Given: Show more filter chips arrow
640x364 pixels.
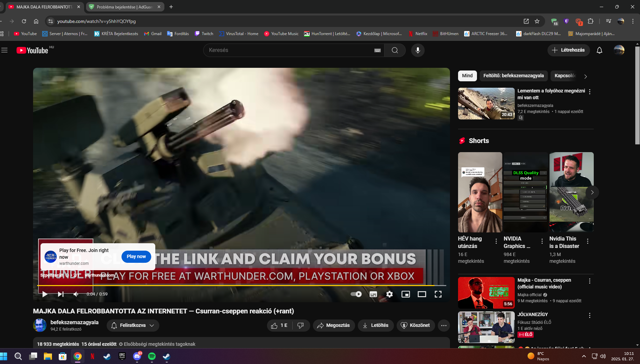Looking at the screenshot, I should click(x=586, y=77).
